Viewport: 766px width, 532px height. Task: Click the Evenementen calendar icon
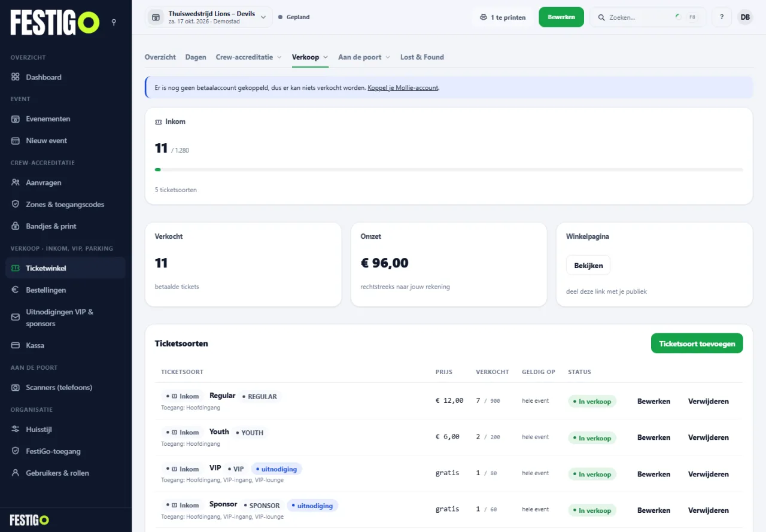pos(16,118)
